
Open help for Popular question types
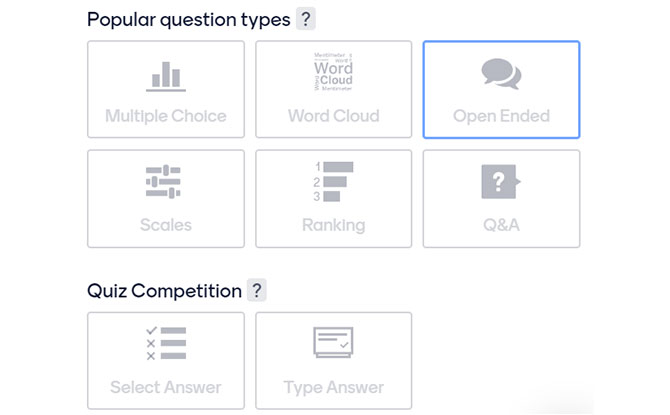click(x=306, y=19)
